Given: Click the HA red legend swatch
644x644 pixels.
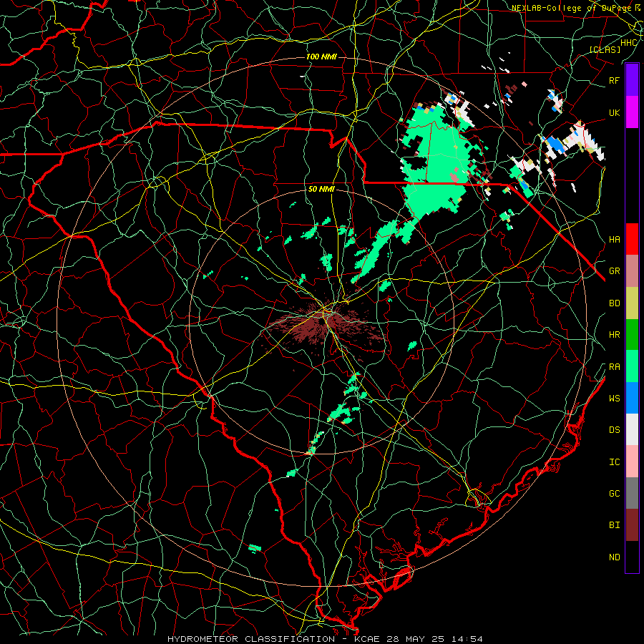Looking at the screenshot, I should click(632, 239).
